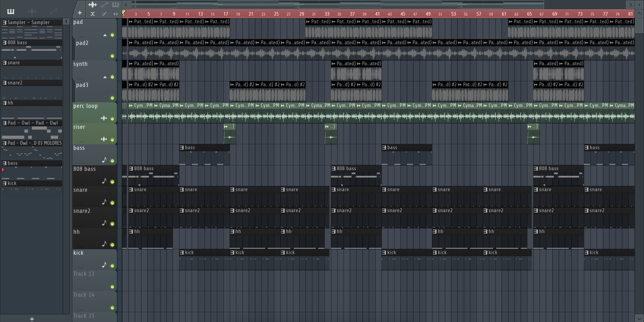
Task: Show audio clips in the picker panel
Action: click(x=32, y=11)
